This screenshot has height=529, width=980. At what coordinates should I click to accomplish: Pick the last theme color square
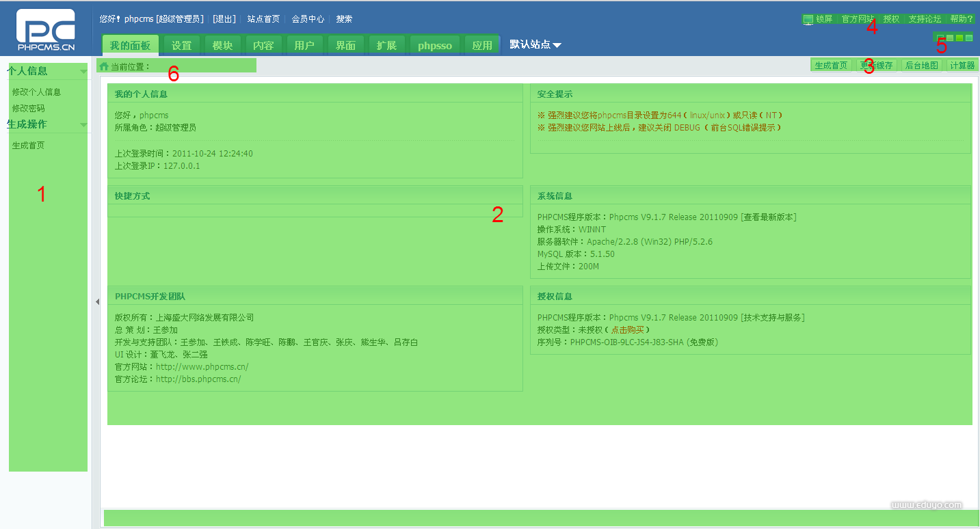point(969,38)
